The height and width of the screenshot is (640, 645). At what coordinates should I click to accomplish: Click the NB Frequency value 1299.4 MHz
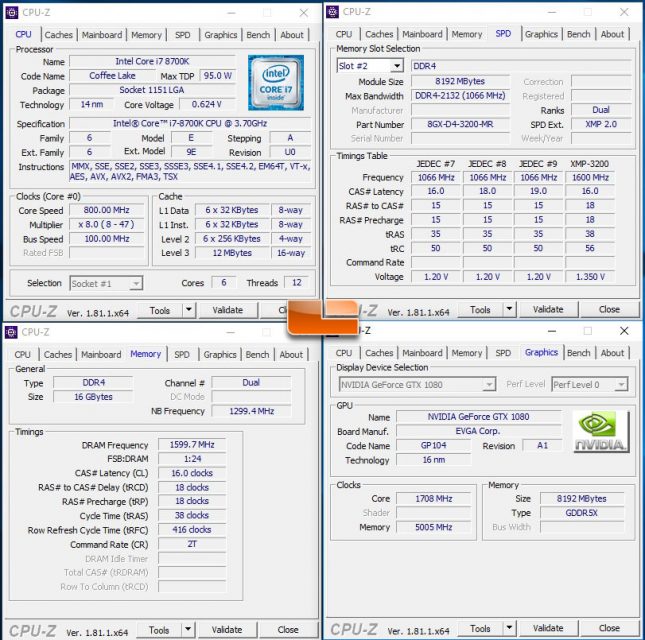(x=251, y=411)
